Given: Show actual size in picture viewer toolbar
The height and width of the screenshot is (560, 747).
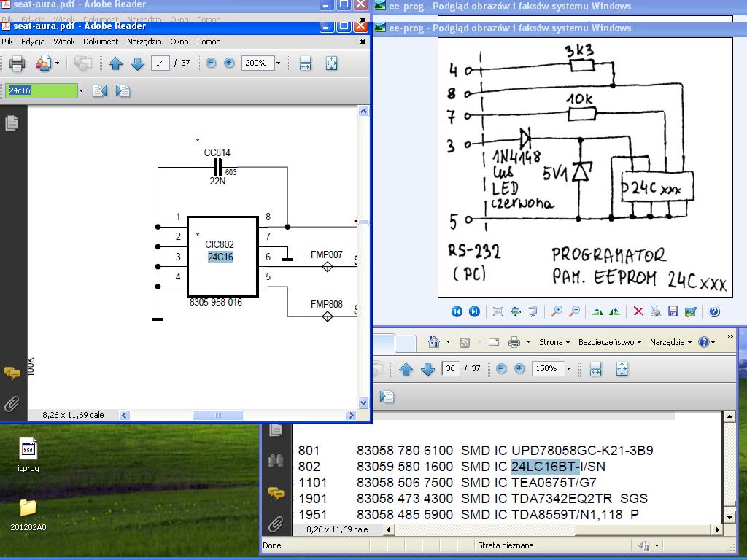Looking at the screenshot, I should (x=516, y=311).
